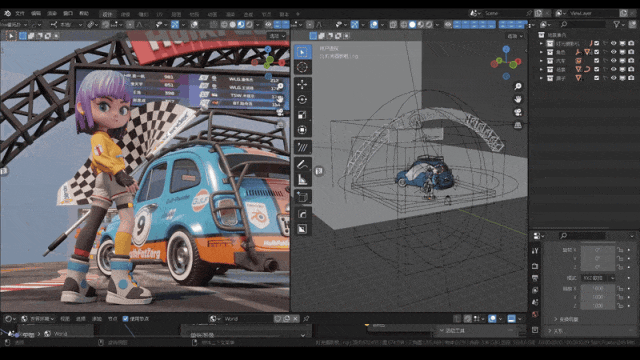Click the Add menu in node editor header
The image size is (640, 360).
pos(97,319)
